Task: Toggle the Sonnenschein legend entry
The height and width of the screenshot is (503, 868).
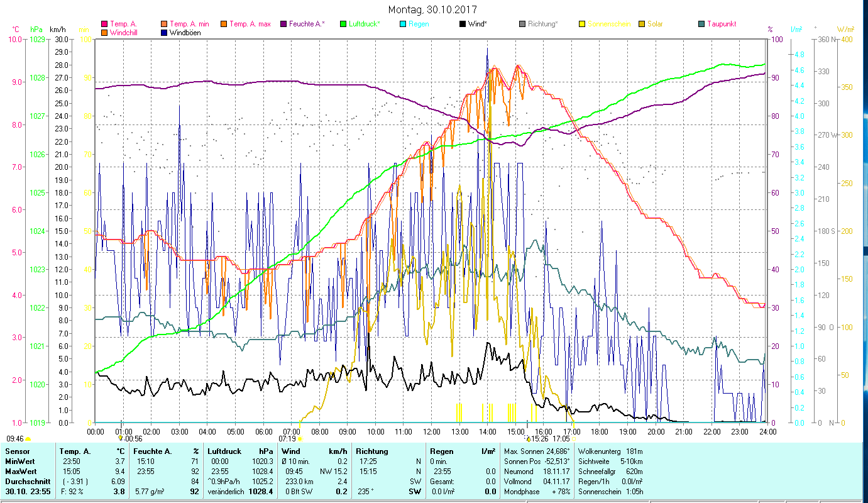Action: click(x=605, y=25)
